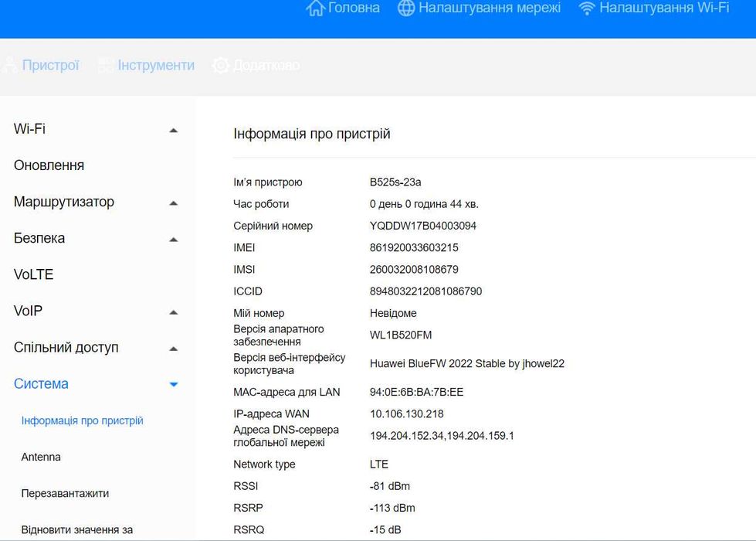Click IMEI value 861920033603215
Screen dimensions: 756x541
tap(414, 247)
